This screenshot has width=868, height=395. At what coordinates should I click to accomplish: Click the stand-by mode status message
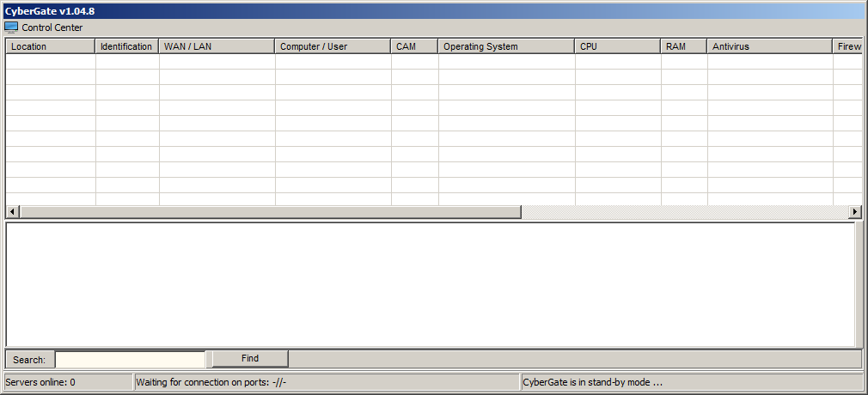[x=691, y=382]
